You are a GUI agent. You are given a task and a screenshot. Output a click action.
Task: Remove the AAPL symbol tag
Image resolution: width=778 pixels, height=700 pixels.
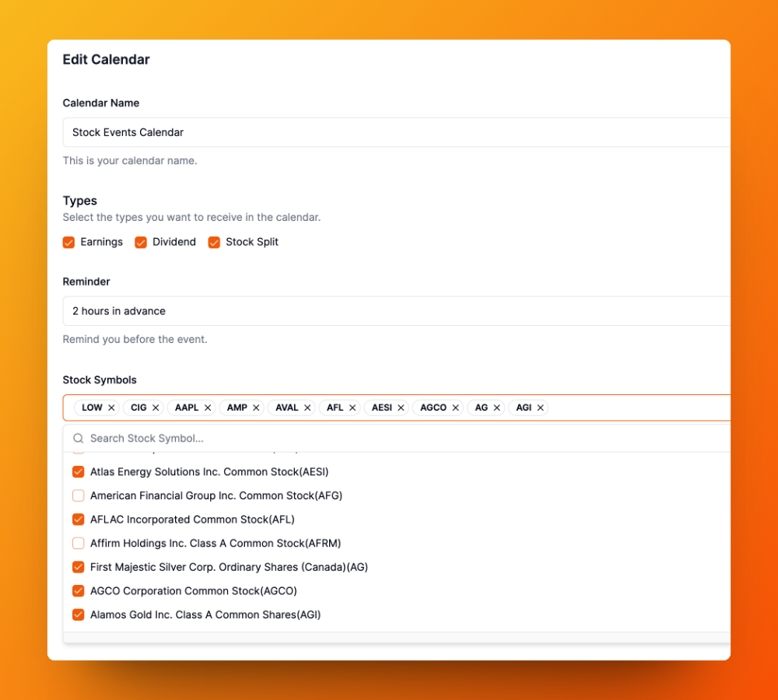(208, 408)
